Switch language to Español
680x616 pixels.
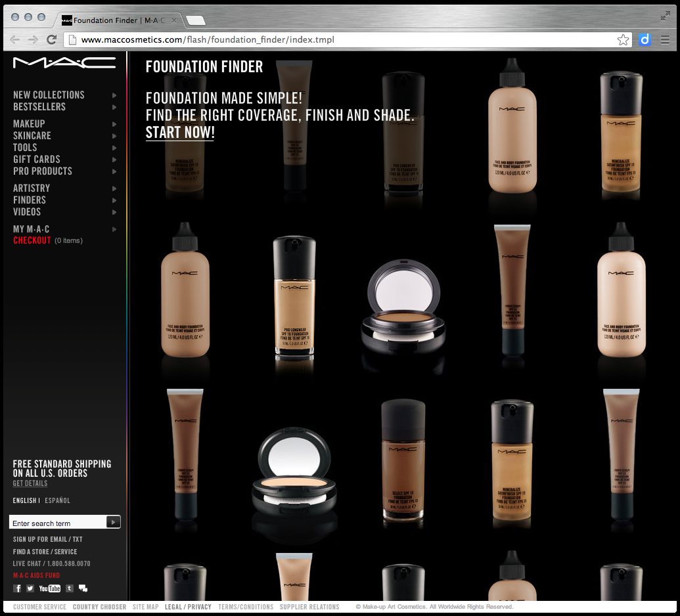click(57, 500)
